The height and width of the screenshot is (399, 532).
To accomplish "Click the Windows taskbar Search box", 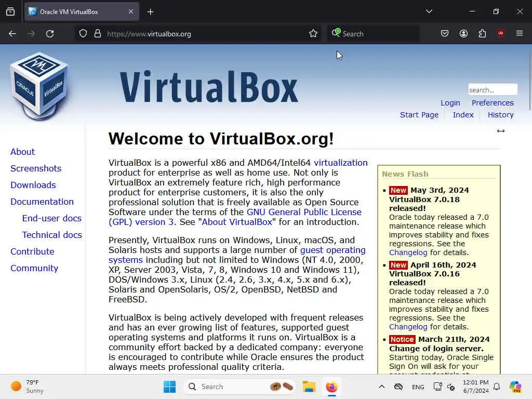I will (x=240, y=387).
